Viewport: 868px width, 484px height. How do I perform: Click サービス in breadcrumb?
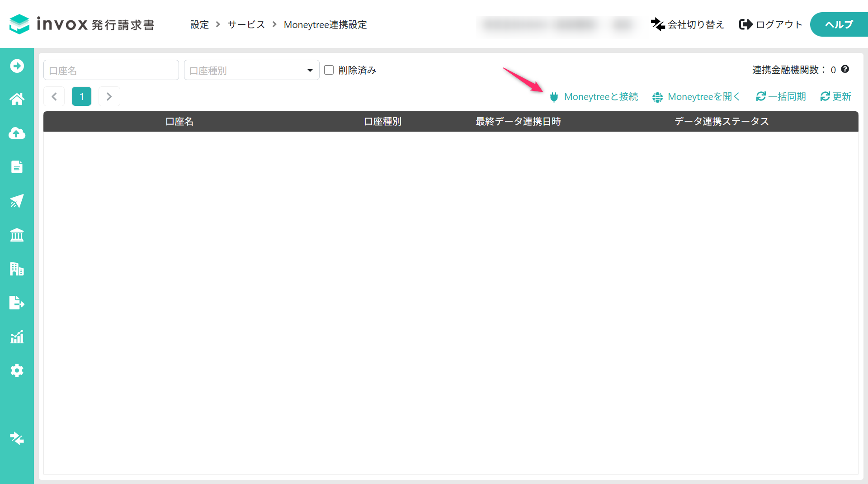246,24
